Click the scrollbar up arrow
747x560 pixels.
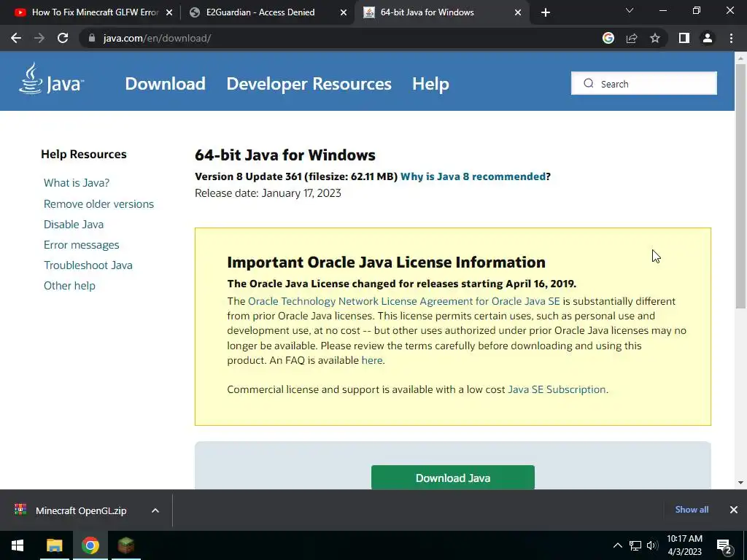click(x=740, y=58)
